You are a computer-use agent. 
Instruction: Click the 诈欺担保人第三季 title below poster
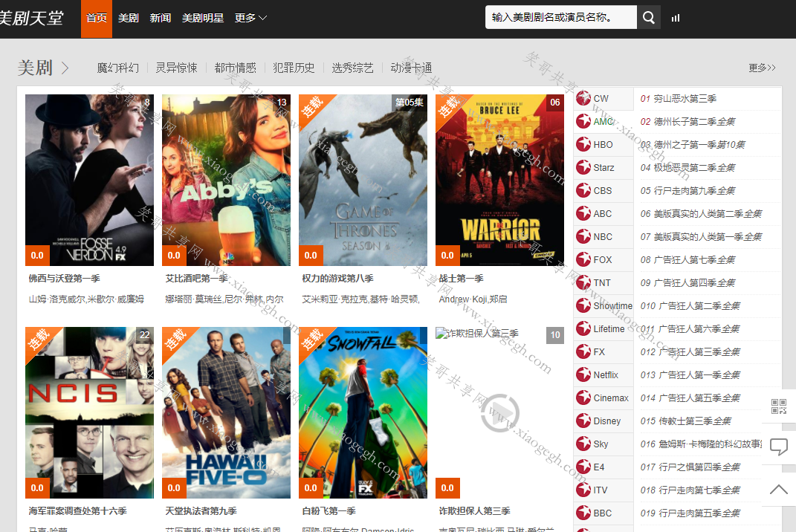pyautogui.click(x=475, y=510)
